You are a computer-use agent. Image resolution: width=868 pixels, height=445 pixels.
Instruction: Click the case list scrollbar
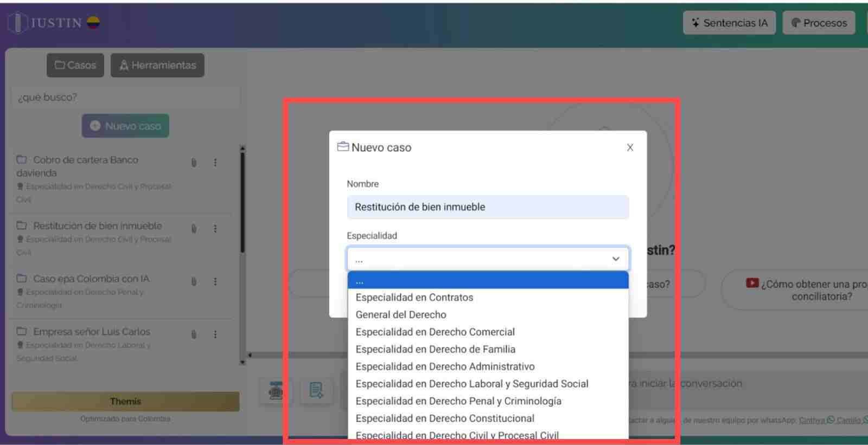click(x=242, y=203)
